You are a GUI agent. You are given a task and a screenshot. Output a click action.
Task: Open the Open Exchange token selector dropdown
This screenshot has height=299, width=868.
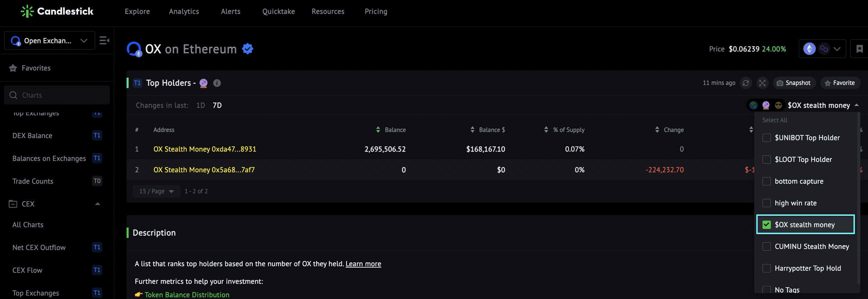pyautogui.click(x=49, y=40)
